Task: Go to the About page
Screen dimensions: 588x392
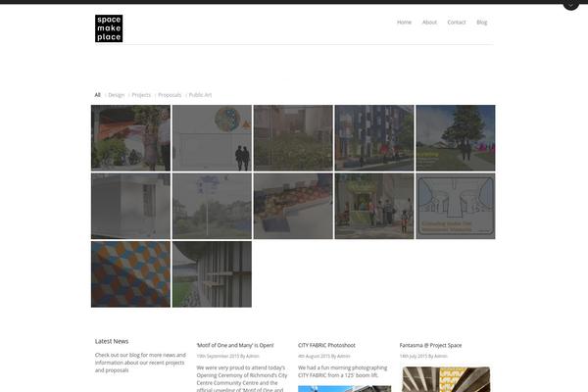Action: 429,23
